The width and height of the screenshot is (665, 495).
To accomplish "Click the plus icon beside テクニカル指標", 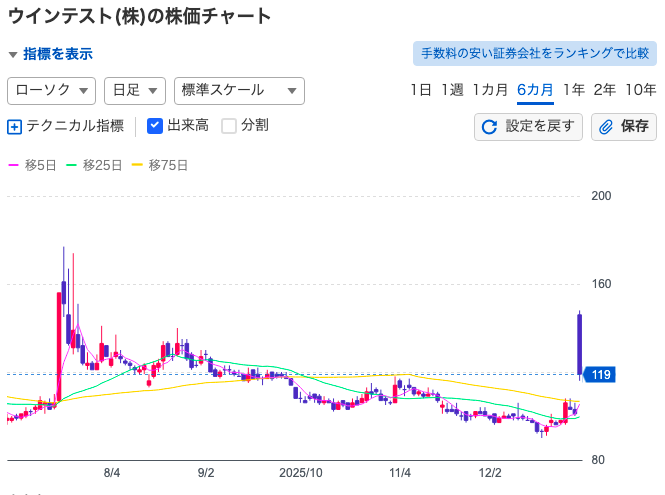I will 14,127.
